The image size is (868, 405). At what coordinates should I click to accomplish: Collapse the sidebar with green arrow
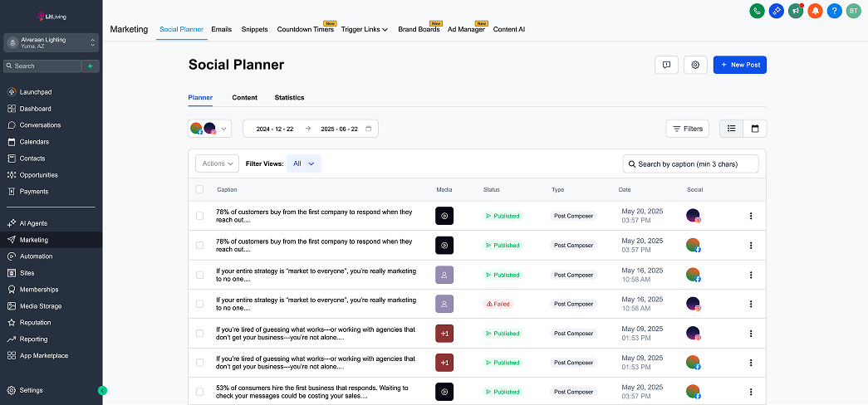pos(102,390)
